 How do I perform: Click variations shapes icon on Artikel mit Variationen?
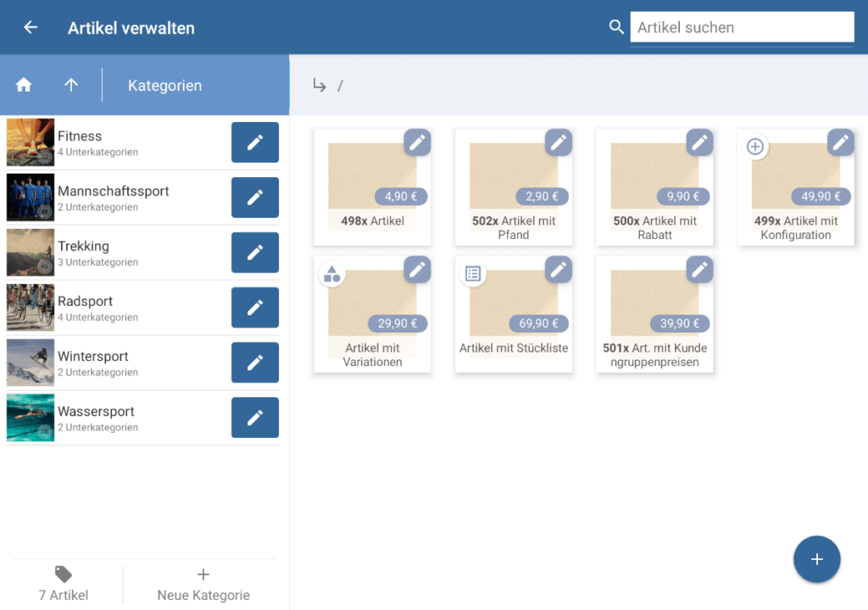331,274
